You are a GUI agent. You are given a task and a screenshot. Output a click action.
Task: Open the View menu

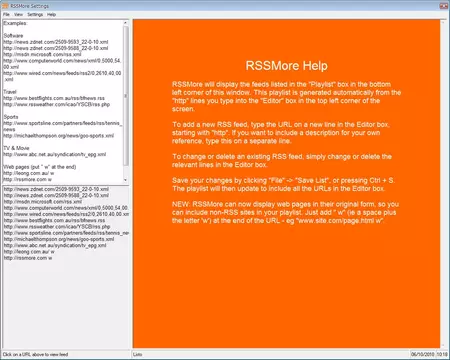[18, 14]
